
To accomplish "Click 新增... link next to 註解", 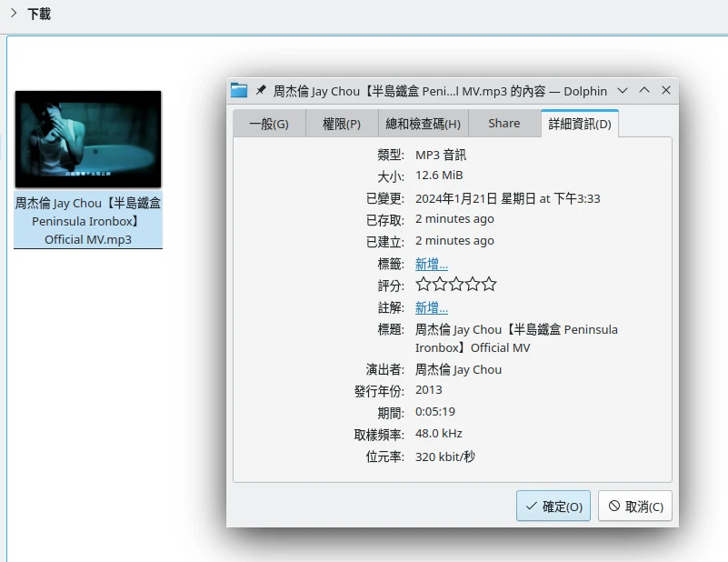I will (x=432, y=307).
